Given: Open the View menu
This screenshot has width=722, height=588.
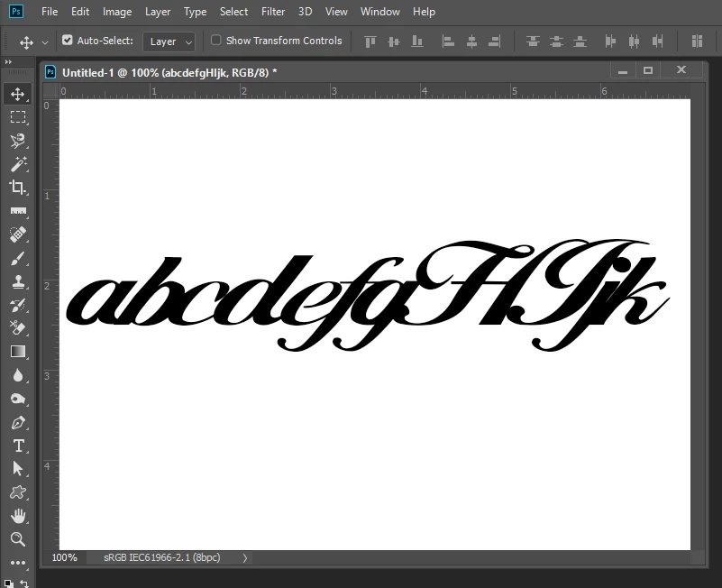Looking at the screenshot, I should point(336,12).
